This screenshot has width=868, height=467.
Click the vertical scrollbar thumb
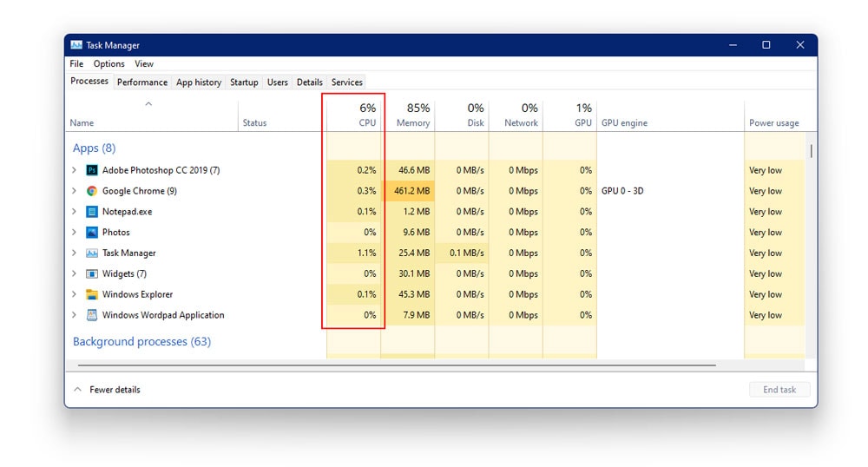pos(811,150)
